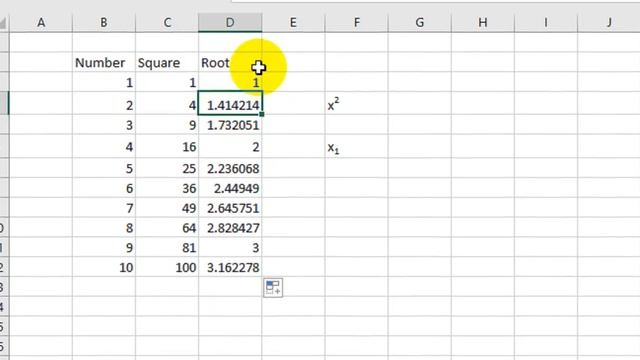
Task: Select Number cell with value 8
Action: 104,228
